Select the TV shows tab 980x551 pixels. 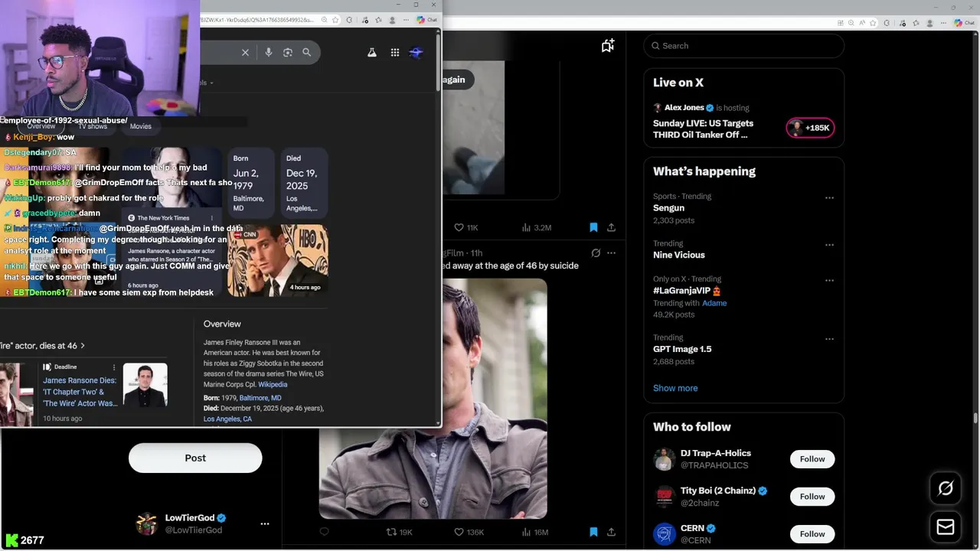coord(93,126)
